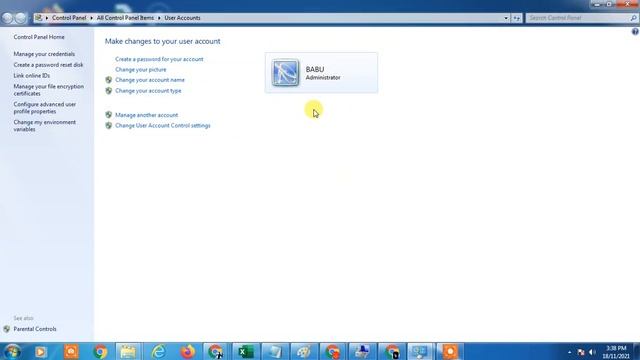Image resolution: width=640 pixels, height=360 pixels.
Task: Show hidden system tray icons
Action: coord(569,352)
